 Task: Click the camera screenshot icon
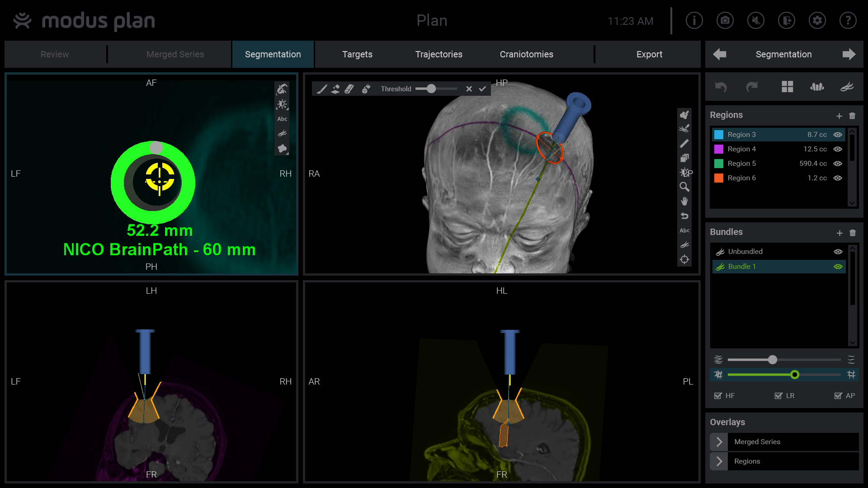725,21
